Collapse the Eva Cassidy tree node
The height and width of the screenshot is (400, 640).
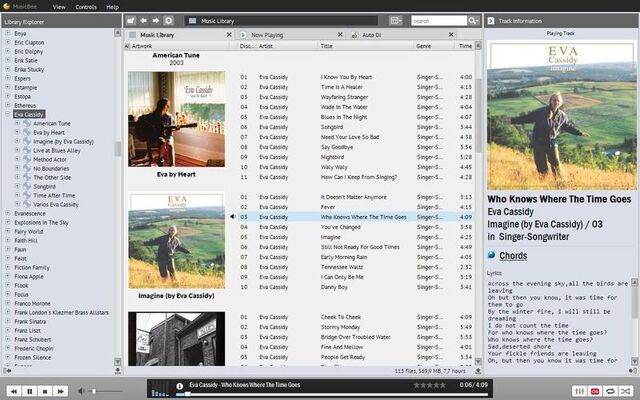[7, 114]
